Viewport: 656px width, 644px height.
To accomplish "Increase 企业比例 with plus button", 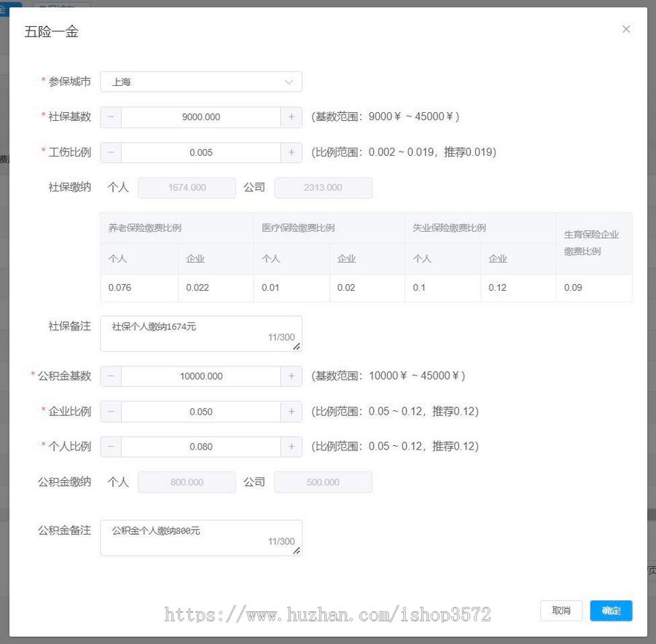I will tap(291, 412).
